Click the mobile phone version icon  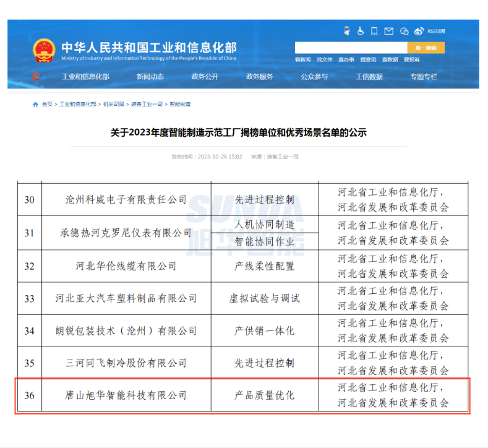[x=374, y=31]
